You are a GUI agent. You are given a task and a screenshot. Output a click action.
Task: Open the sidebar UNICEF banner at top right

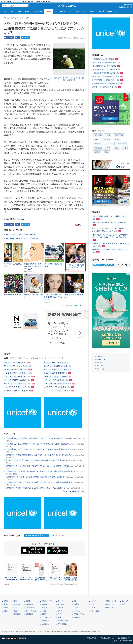(111, 33)
